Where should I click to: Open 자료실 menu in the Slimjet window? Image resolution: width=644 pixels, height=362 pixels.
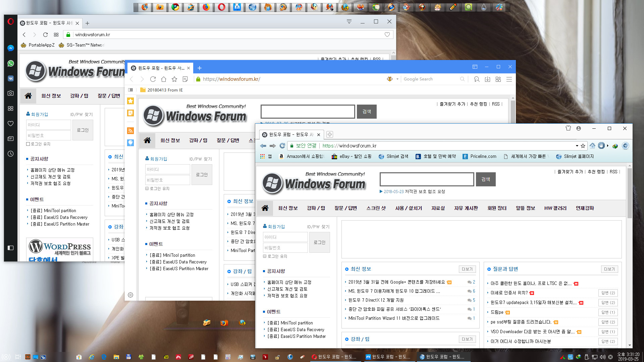tap(438, 208)
